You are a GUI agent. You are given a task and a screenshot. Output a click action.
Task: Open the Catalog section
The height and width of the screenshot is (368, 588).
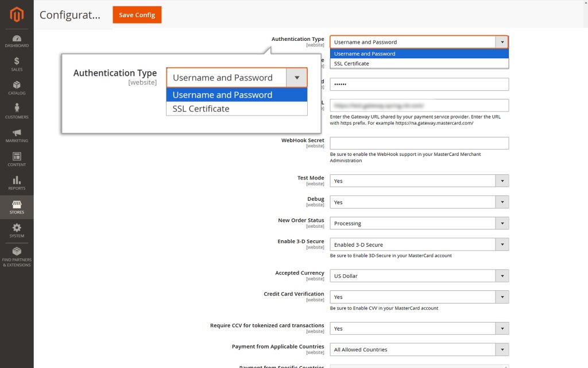click(x=17, y=85)
